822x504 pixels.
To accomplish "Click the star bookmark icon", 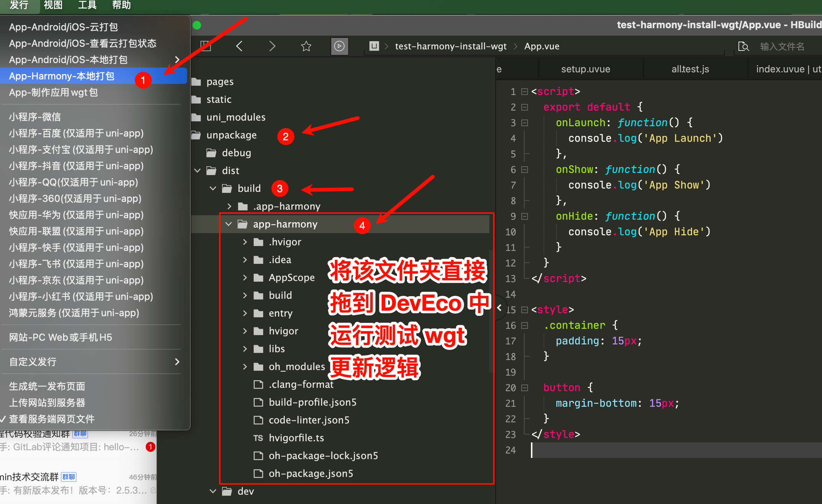I will coord(306,46).
